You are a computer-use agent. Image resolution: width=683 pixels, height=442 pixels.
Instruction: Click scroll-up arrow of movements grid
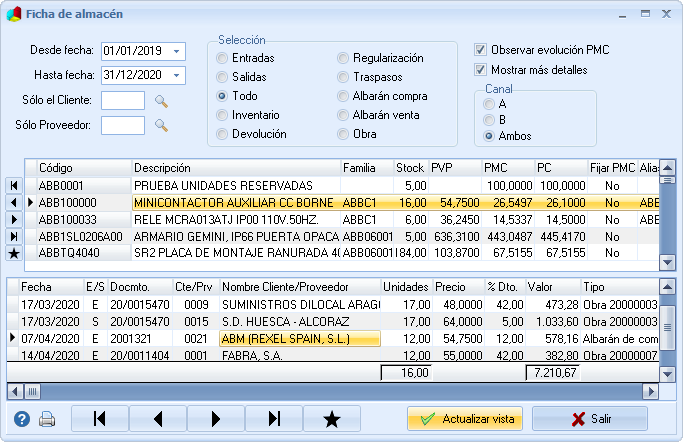tap(667, 287)
